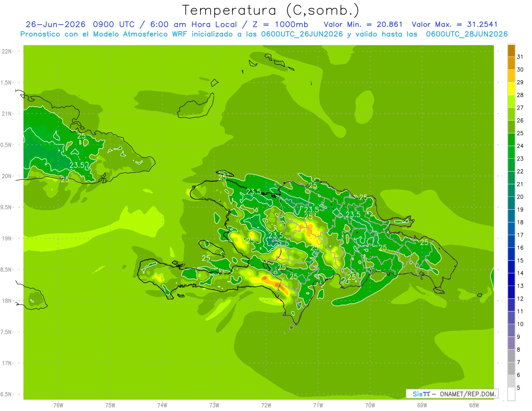Image resolution: width=532 pixels, height=411 pixels.
Task: Click the Z = 1000mb level text
Action: 278,24
